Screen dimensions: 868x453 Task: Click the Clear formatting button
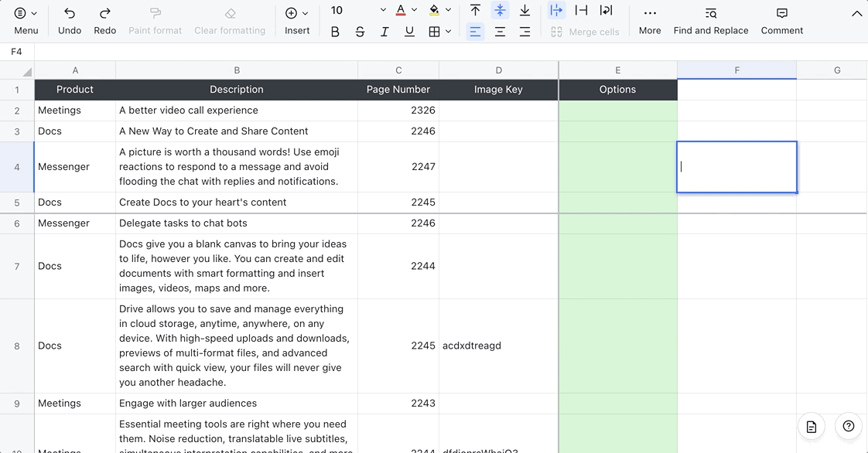230,20
